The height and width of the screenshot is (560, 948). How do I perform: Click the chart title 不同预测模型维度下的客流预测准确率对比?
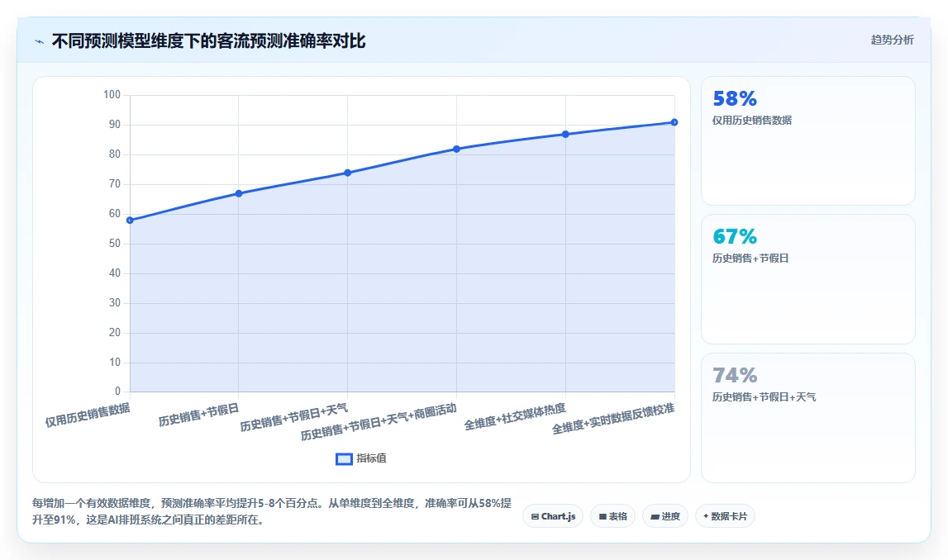click(208, 41)
